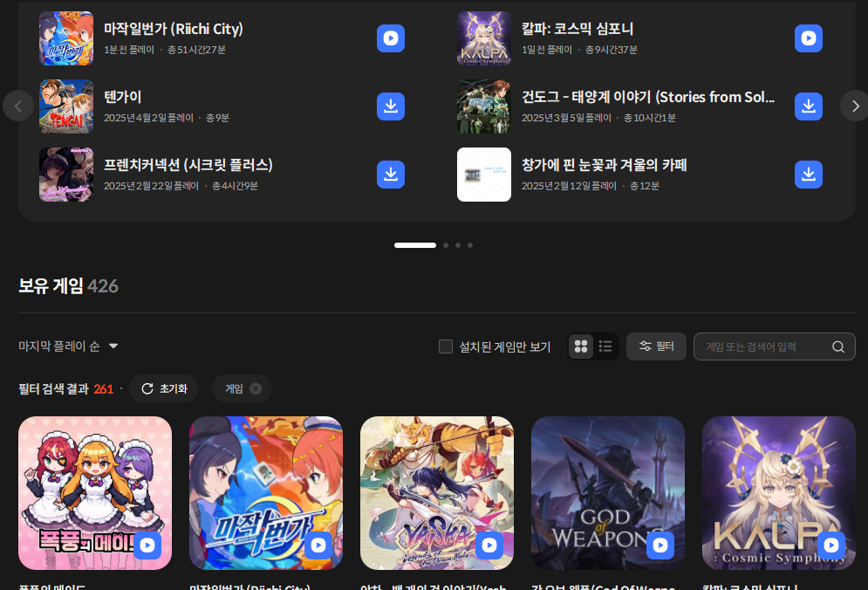Screen dimensions: 868x590
Task: Open 건도그 - 태양계 이야기 title link
Action: 648,97
